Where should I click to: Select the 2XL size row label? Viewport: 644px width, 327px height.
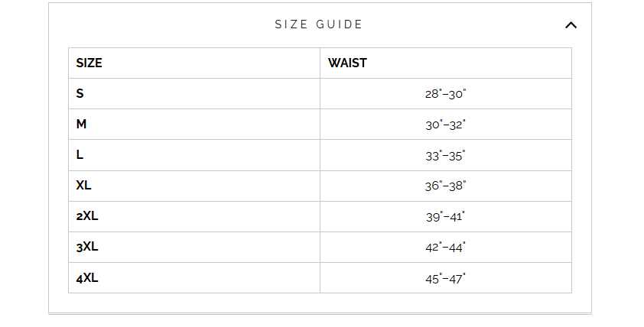[x=87, y=216]
